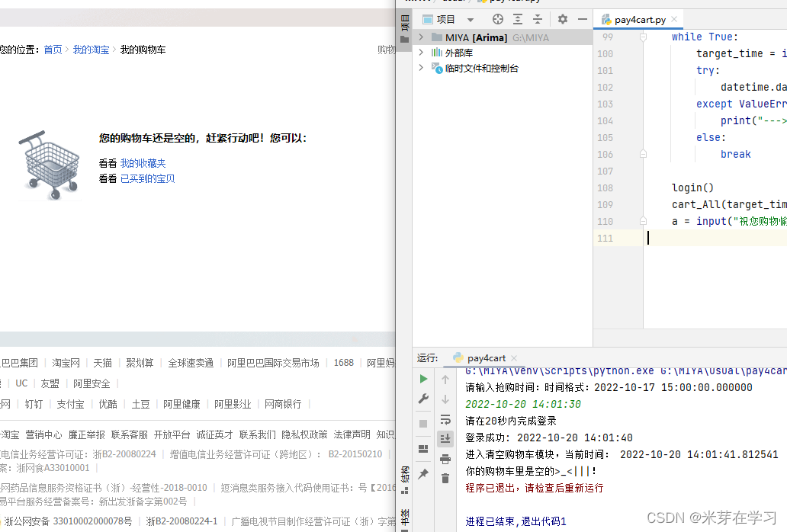Select the pay4cart.py editor tab
This screenshot has width=787, height=532.
(x=634, y=20)
